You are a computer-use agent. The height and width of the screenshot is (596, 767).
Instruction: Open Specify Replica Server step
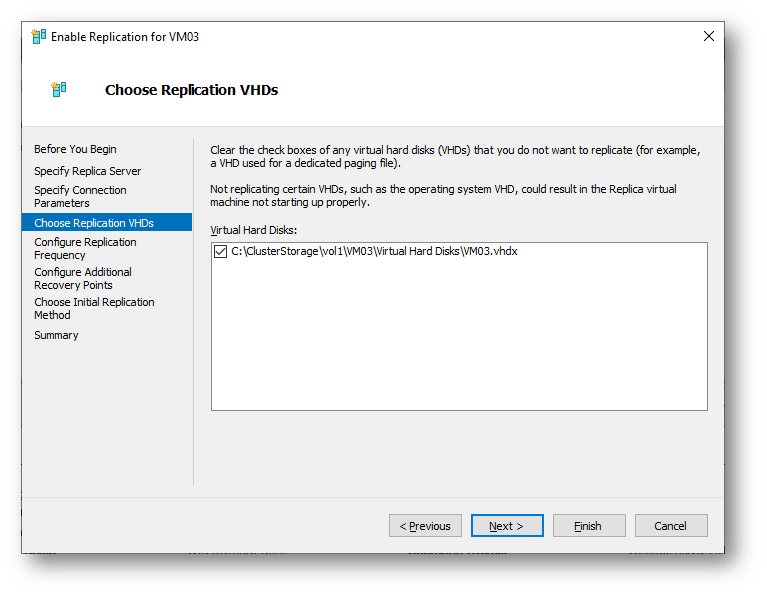(x=88, y=171)
